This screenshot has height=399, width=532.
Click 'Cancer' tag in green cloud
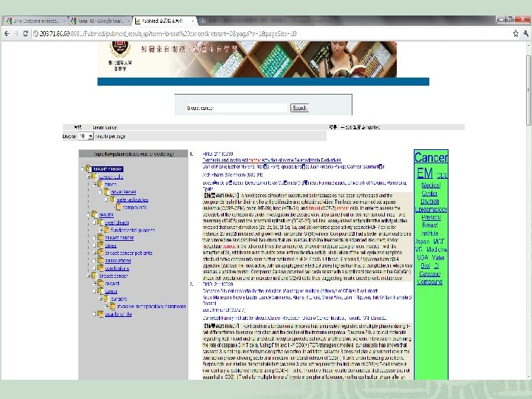(431, 157)
